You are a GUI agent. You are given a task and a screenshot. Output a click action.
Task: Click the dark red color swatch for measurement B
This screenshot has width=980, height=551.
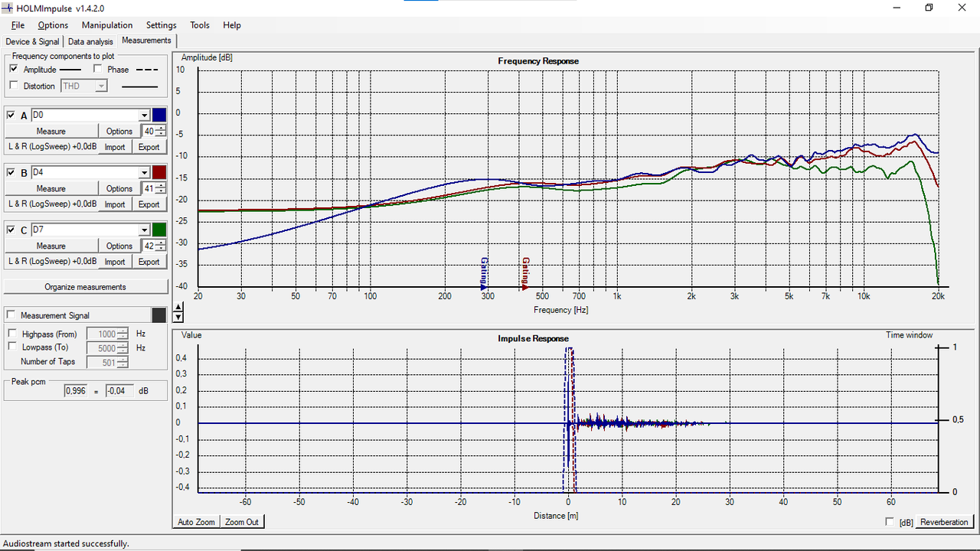(159, 172)
